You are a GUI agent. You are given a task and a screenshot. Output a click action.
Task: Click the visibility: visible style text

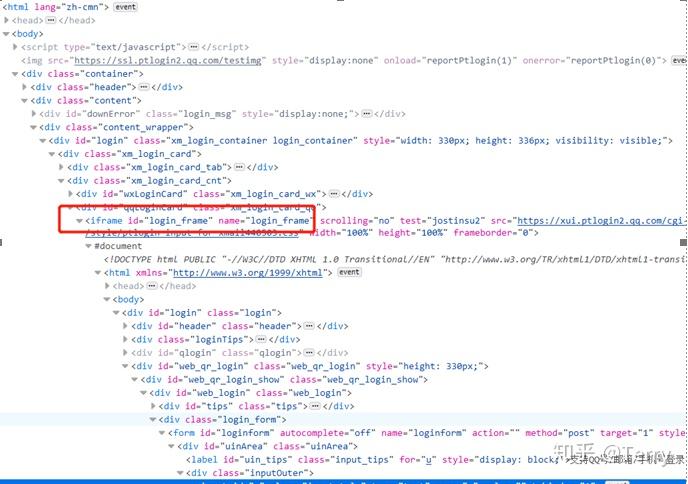pyautogui.click(x=610, y=140)
